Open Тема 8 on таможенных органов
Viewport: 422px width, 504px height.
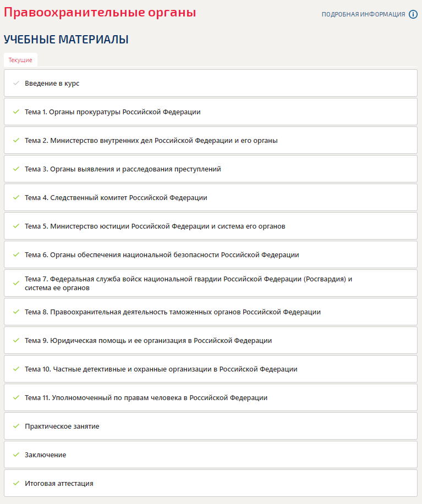pos(172,312)
